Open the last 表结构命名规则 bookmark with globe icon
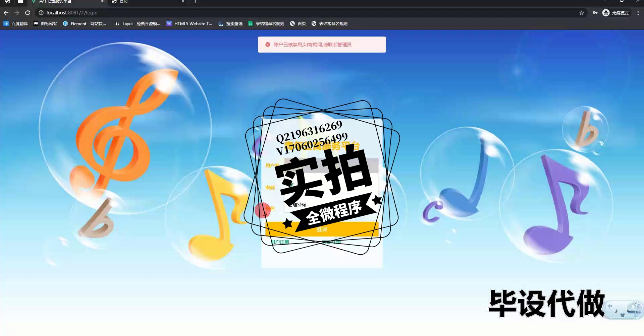 [x=329, y=23]
